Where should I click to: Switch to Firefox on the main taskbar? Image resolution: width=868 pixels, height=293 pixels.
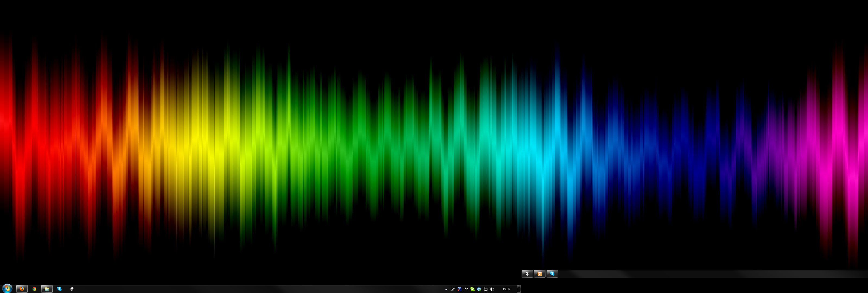click(22, 289)
